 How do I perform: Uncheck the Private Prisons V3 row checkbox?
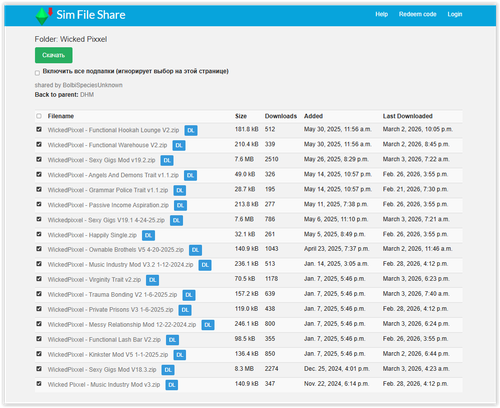pyautogui.click(x=39, y=309)
